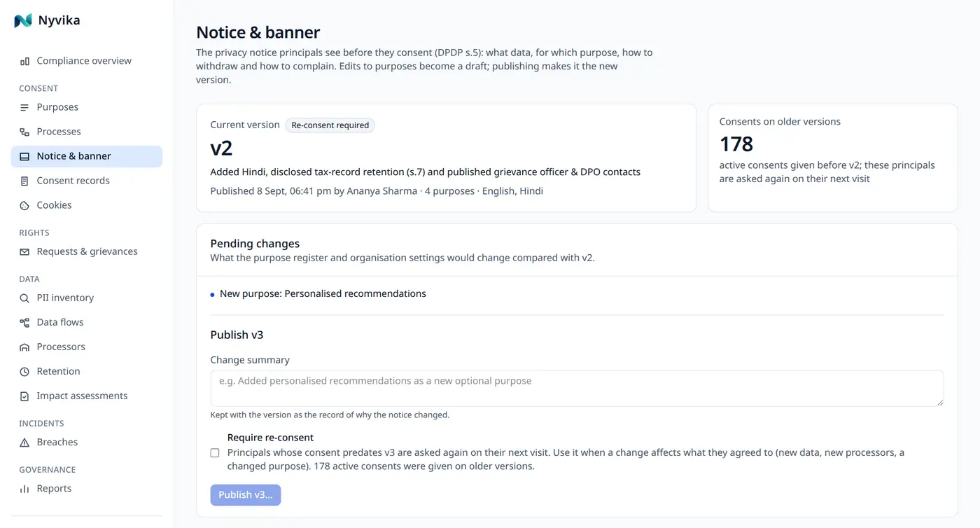Click the Publish v3… button
Viewport: 980px width, 528px height.
[x=246, y=494]
